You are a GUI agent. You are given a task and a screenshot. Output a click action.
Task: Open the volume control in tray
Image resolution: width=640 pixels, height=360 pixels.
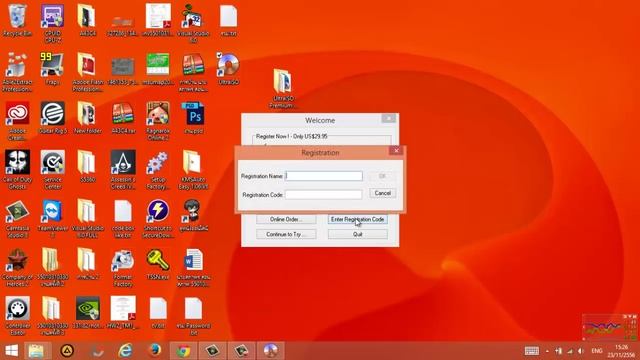(x=580, y=351)
